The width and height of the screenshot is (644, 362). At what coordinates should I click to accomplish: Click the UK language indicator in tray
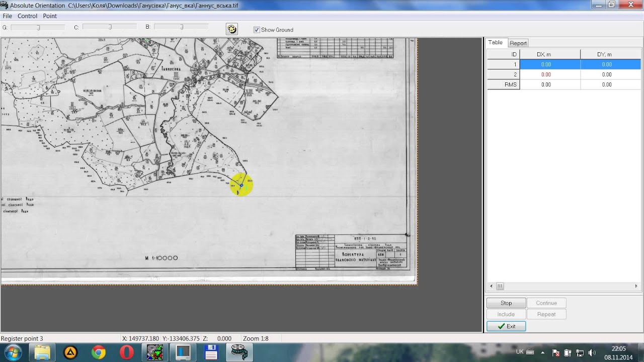[x=520, y=351]
